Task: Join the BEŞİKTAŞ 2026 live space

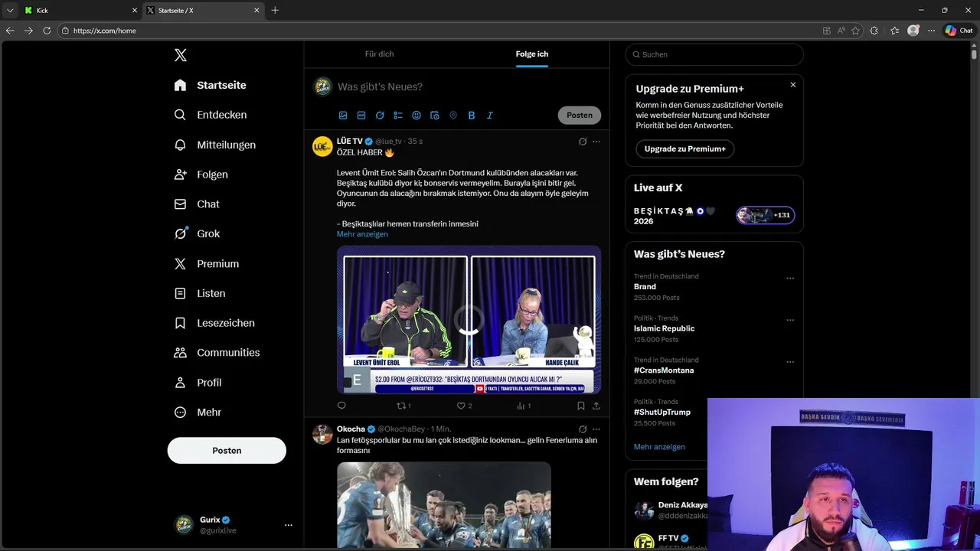Action: (x=766, y=215)
